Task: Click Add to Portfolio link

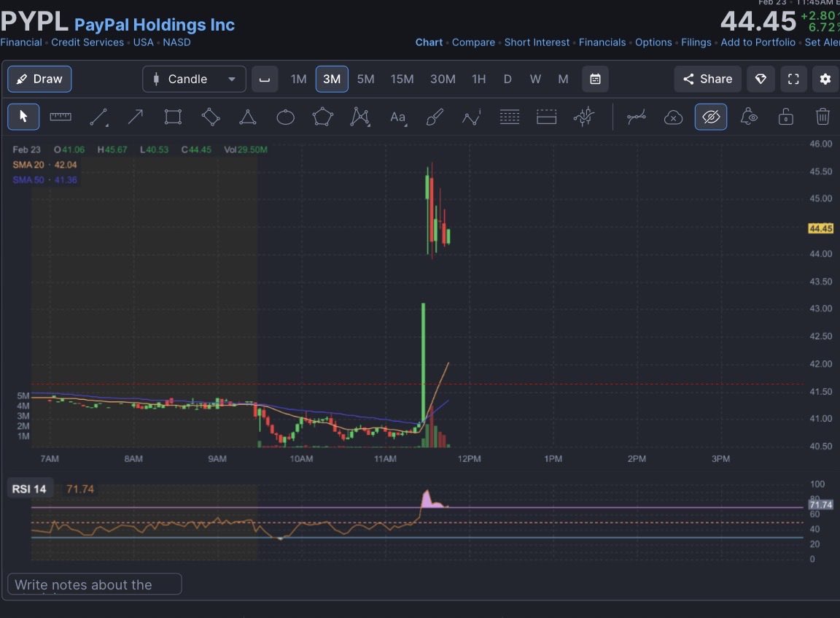Action: coord(758,42)
